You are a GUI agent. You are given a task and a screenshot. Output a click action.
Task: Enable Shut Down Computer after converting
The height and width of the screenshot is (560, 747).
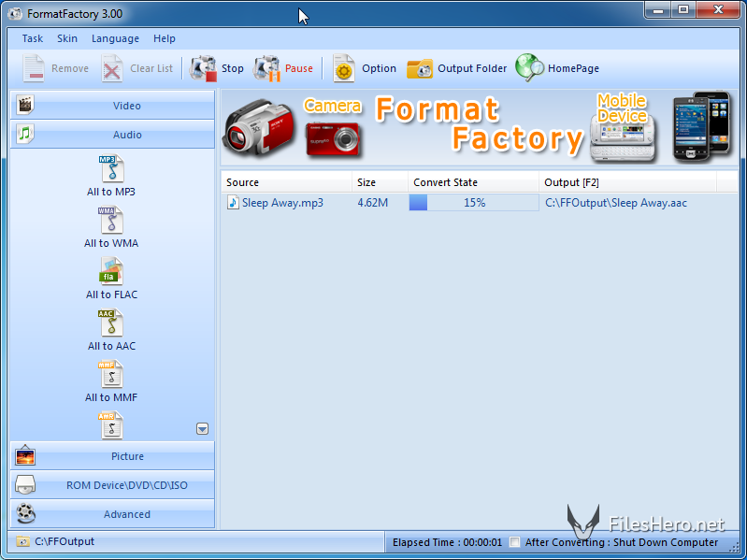point(515,542)
